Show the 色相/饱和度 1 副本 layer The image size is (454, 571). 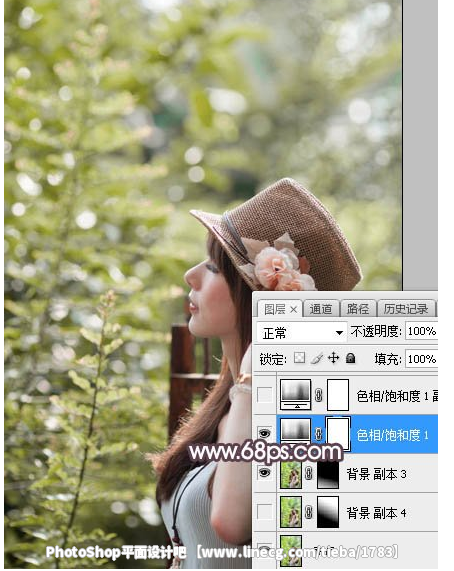(265, 395)
